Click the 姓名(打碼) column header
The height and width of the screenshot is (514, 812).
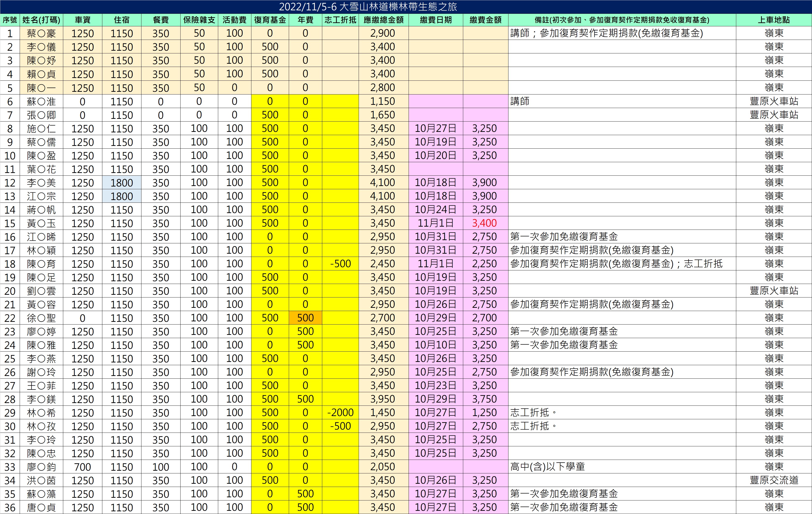(41, 20)
